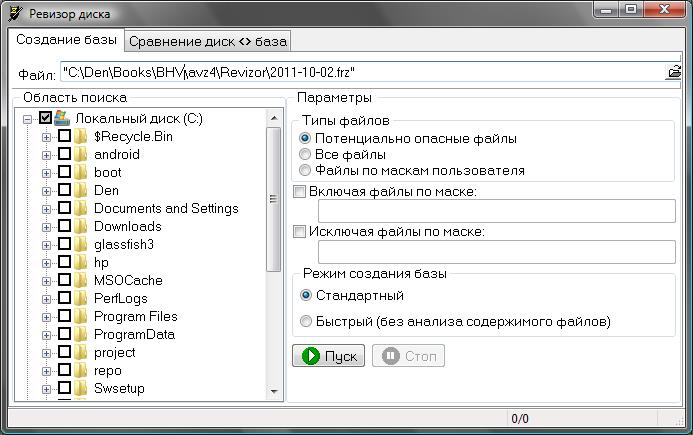
Task: Expand the ProgramData folder node
Action: [46, 335]
